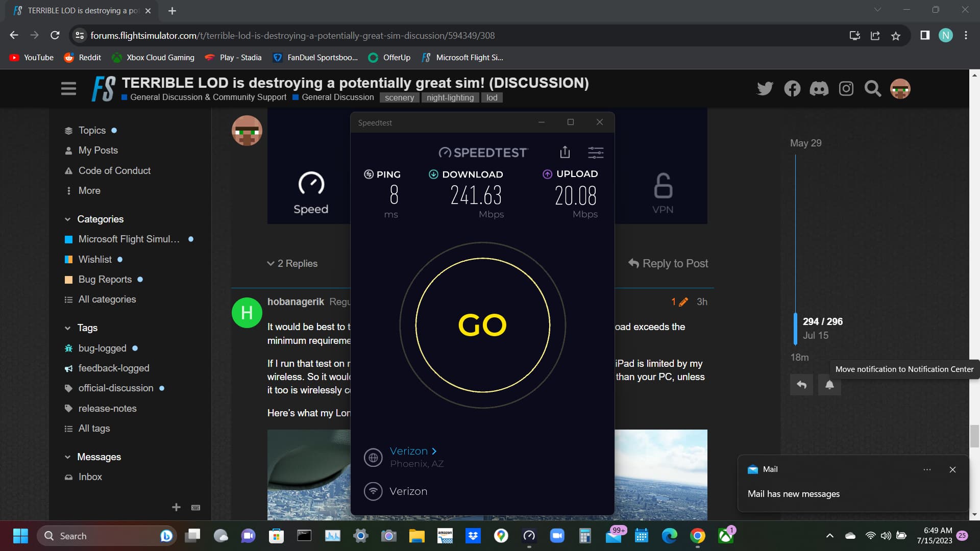The width and height of the screenshot is (980, 551).
Task: View All tags
Action: point(94,428)
